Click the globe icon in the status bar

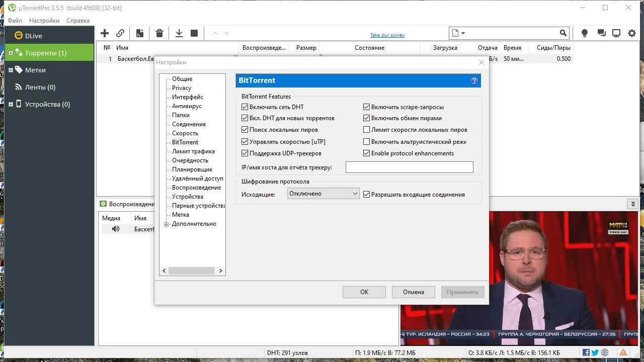coord(605,352)
